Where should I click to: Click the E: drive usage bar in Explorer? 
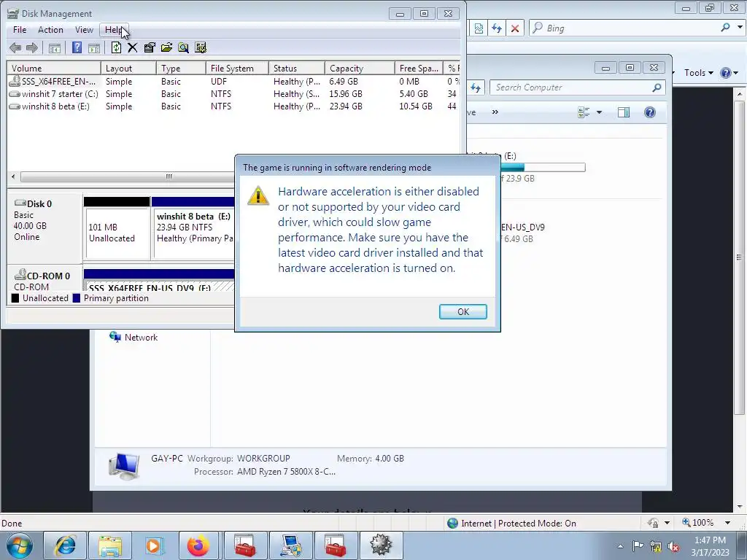pyautogui.click(x=543, y=167)
